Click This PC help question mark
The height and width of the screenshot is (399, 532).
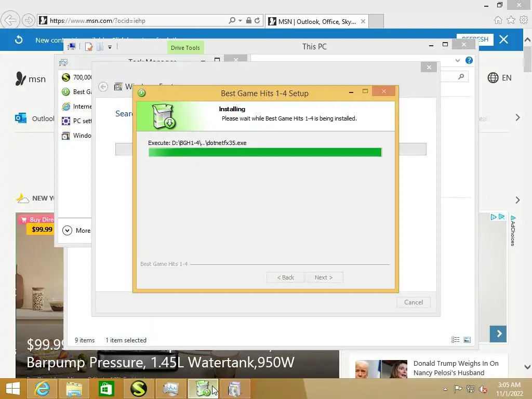tap(469, 60)
